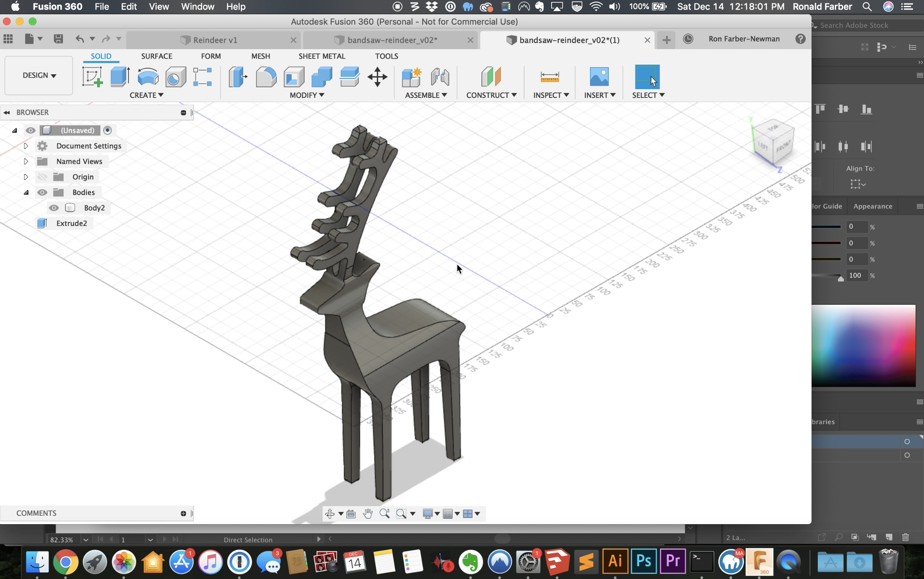Expand the Document Settings node
The height and width of the screenshot is (579, 924).
26,146
